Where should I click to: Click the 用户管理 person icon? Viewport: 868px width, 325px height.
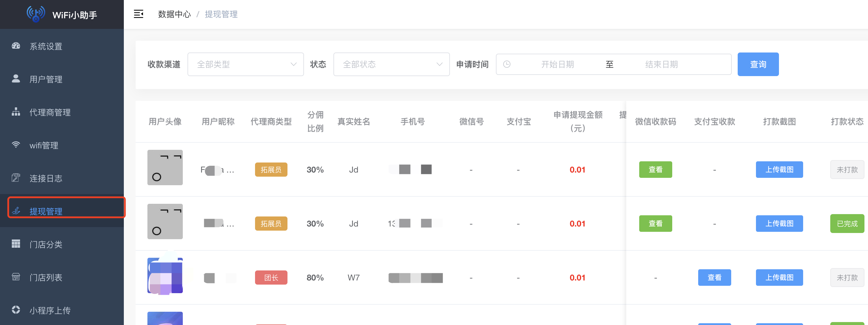tap(16, 78)
